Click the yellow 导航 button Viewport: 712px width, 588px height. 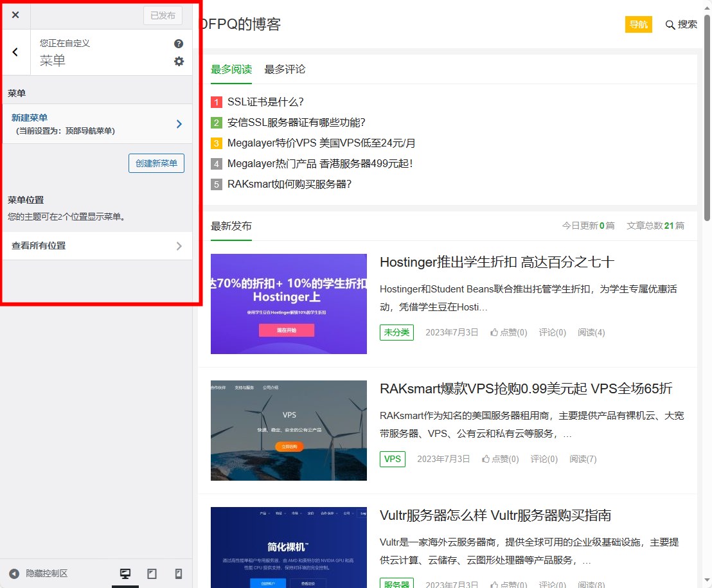click(639, 24)
